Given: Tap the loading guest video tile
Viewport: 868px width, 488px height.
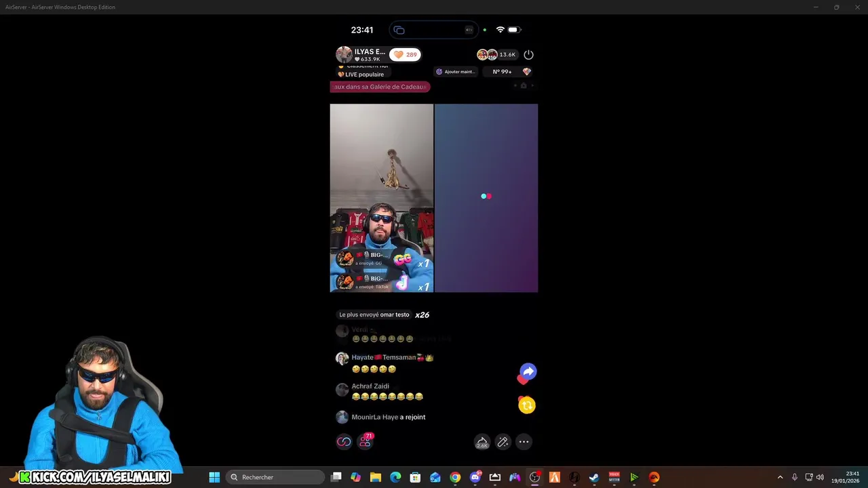Looking at the screenshot, I should coord(486,198).
